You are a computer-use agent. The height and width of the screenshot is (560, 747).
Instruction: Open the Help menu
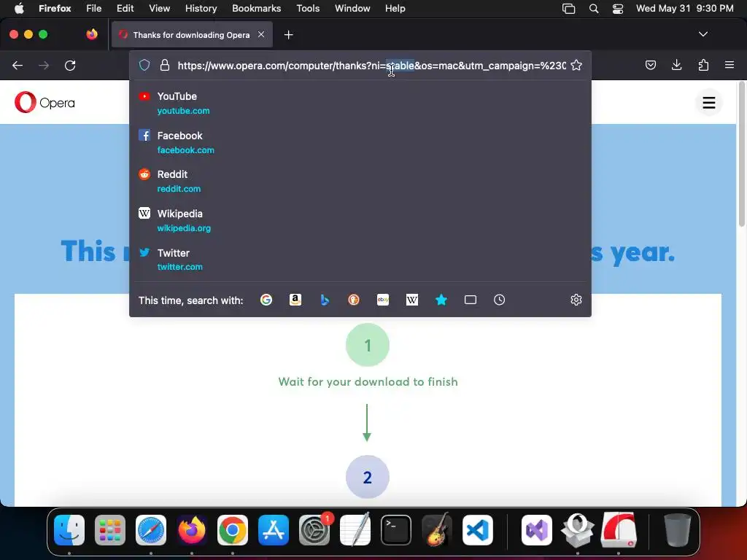tap(395, 8)
